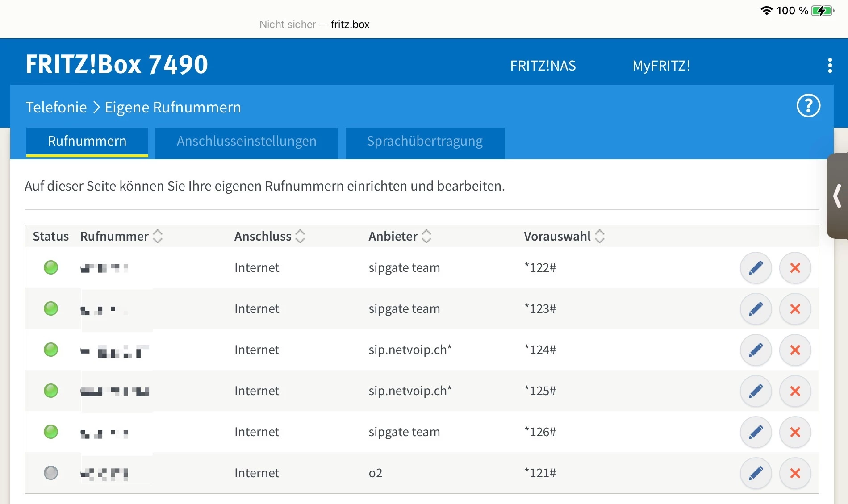Viewport: 848px width, 504px height.
Task: Delete the *123# sipgate team number
Action: coord(795,309)
